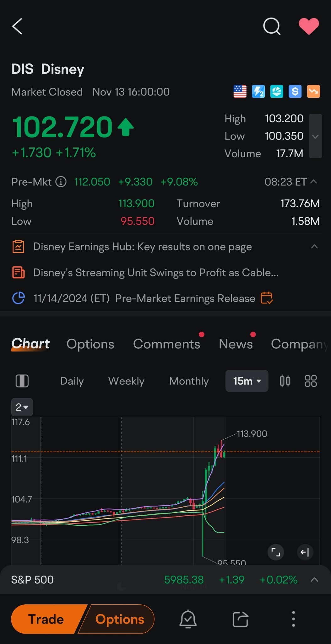Set a price alert with bell icon

coord(188,619)
